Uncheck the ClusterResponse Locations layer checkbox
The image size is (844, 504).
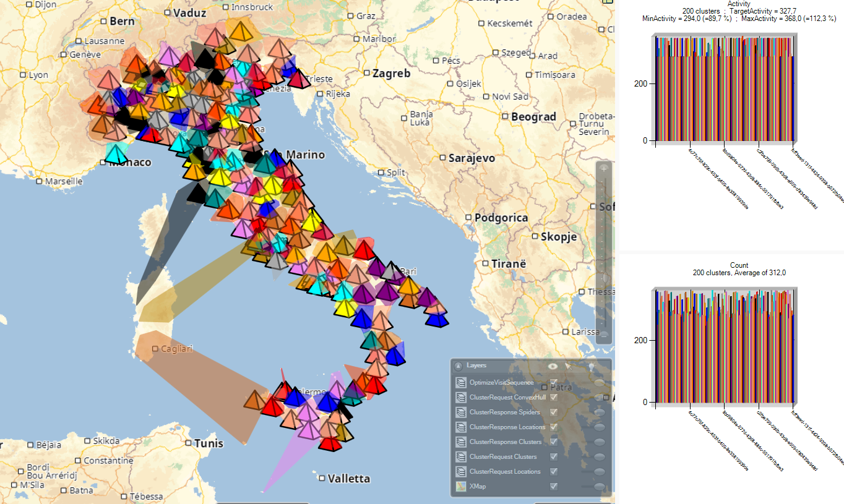[554, 427]
